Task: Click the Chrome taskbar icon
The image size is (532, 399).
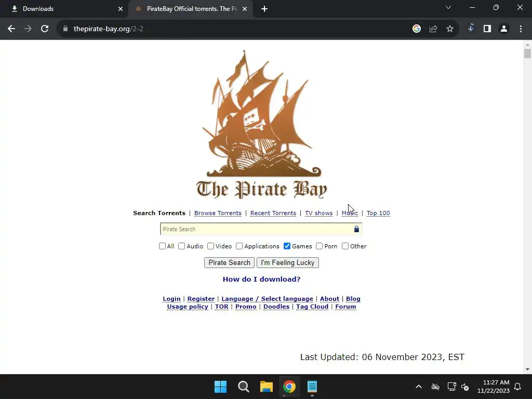Action: click(x=289, y=387)
